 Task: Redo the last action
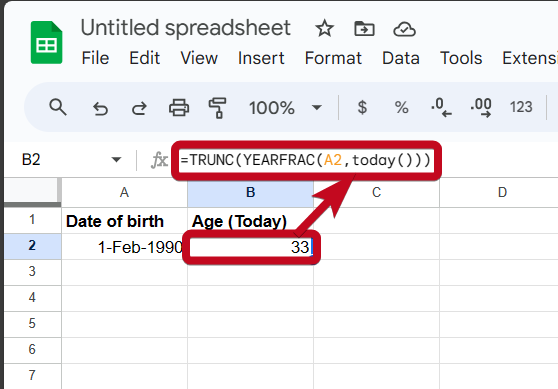tap(139, 108)
